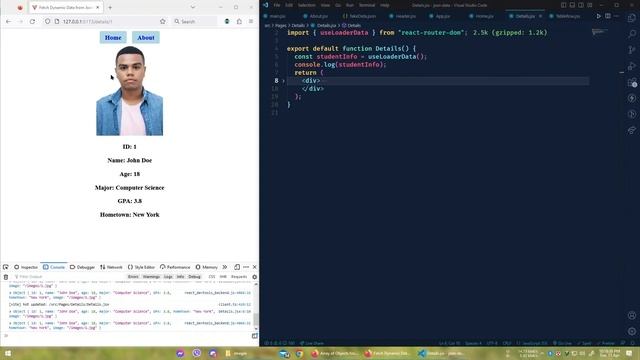This screenshot has height=360, width=640.
Task: Open the Windows Start menu
Action: tap(7, 353)
